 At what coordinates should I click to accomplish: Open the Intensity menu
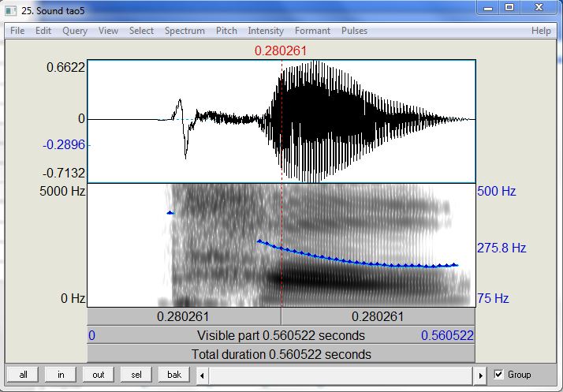266,31
